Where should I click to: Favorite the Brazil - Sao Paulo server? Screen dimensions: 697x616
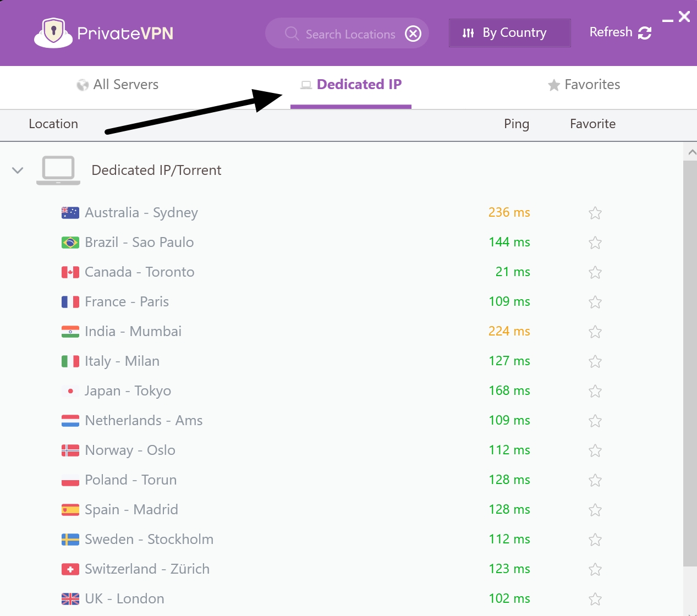click(595, 243)
